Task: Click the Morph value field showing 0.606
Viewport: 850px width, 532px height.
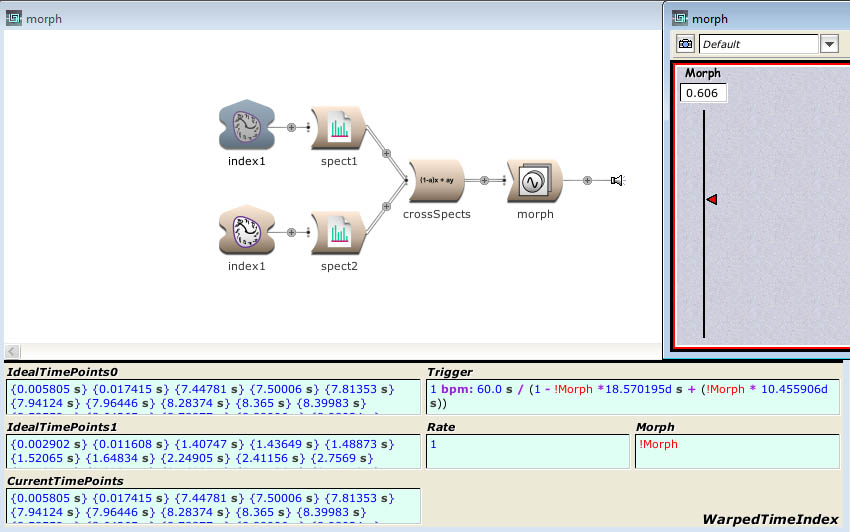Action: point(703,93)
